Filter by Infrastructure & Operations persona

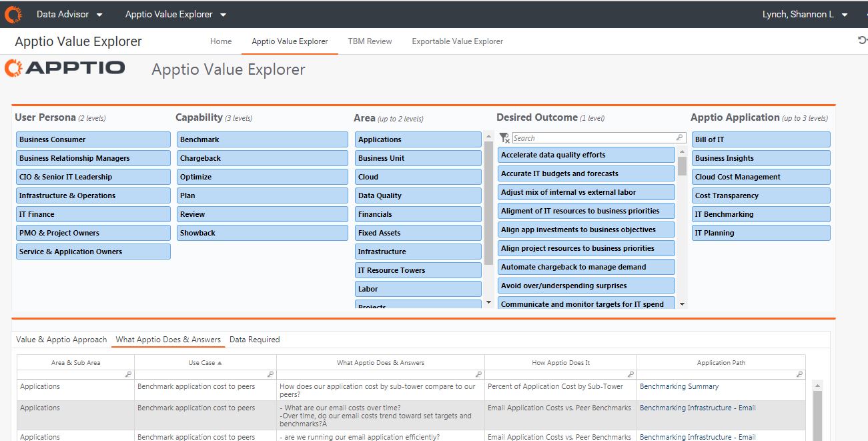[x=93, y=195]
